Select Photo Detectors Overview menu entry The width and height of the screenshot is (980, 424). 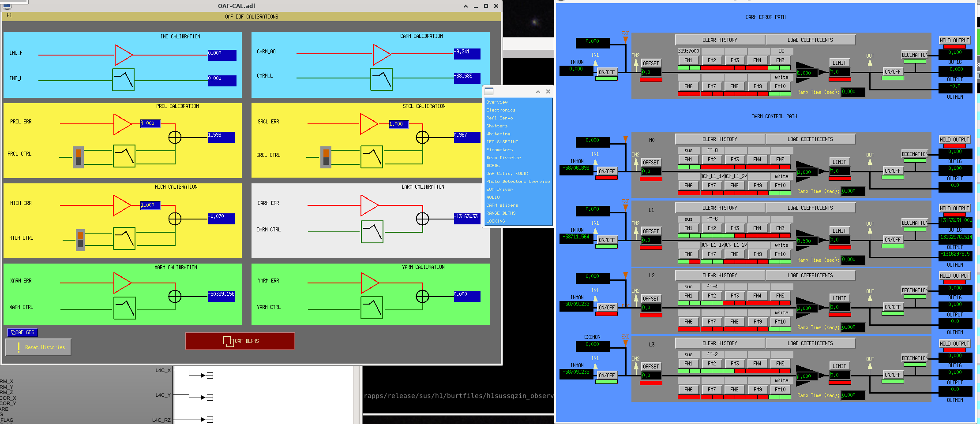pos(518,182)
